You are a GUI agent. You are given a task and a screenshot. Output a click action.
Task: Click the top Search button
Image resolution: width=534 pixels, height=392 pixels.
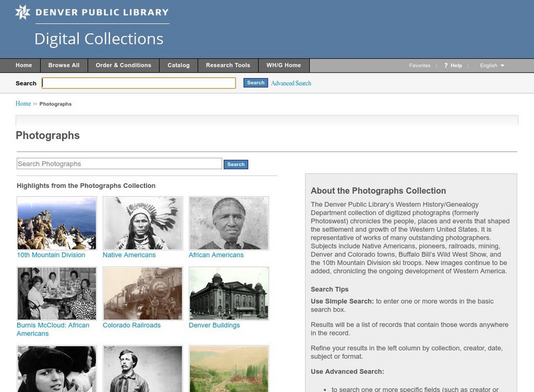point(256,83)
